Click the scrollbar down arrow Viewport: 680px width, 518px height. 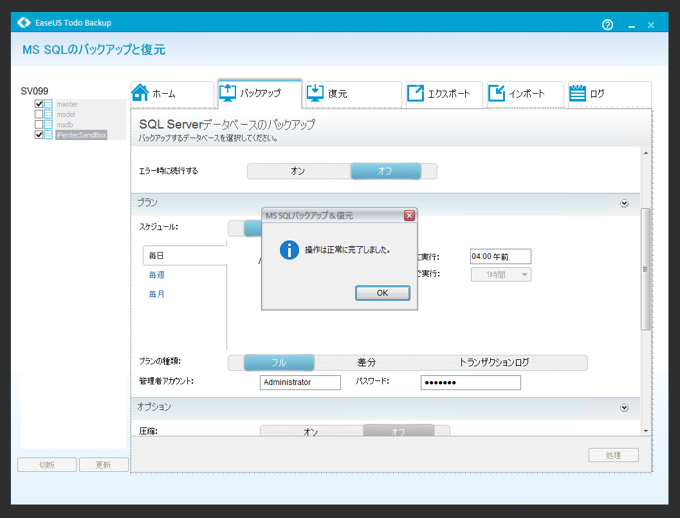coord(645,431)
